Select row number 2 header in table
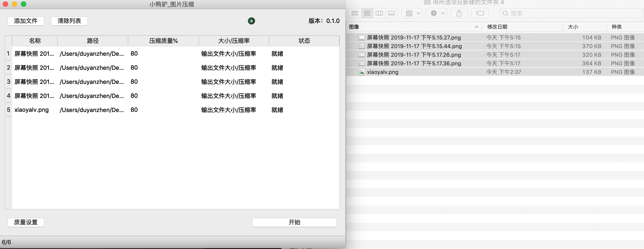 tap(9, 68)
